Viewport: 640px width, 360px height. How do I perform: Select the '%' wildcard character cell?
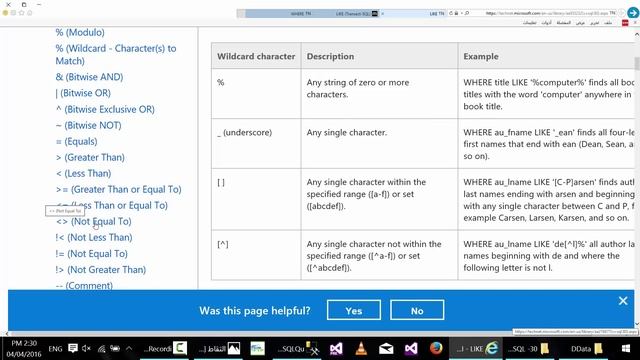pos(256,93)
